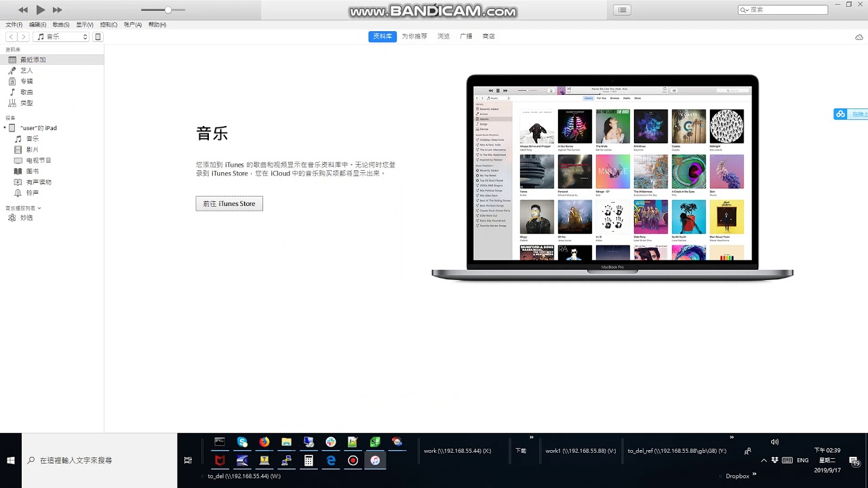Open Microsoft Edge from the taskbar
Image resolution: width=868 pixels, height=488 pixels.
click(331, 460)
